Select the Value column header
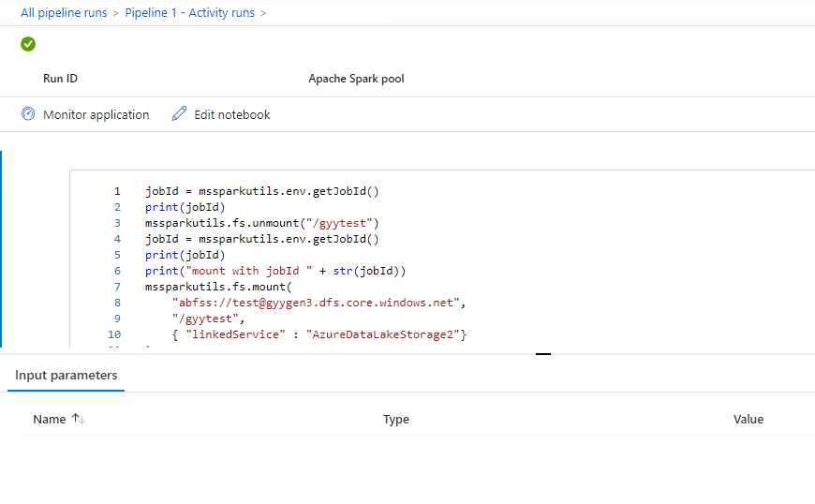Screen dimensions: 815x504 [x=748, y=420]
